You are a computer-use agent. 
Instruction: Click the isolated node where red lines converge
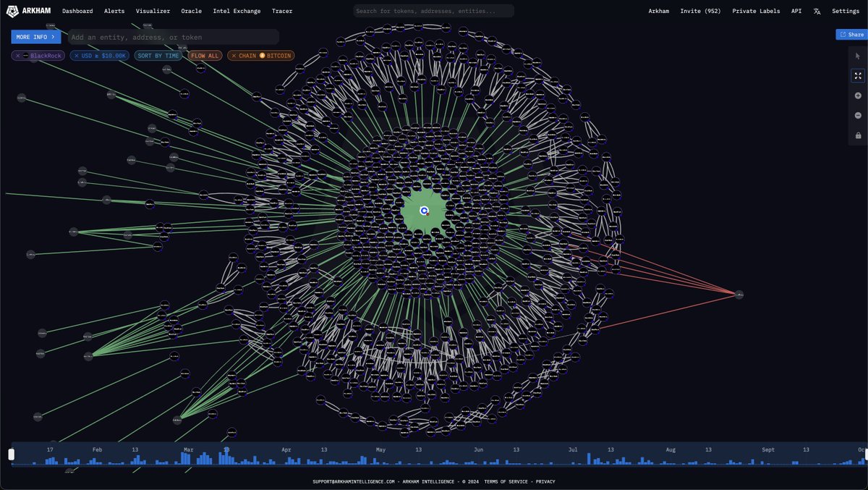point(739,295)
